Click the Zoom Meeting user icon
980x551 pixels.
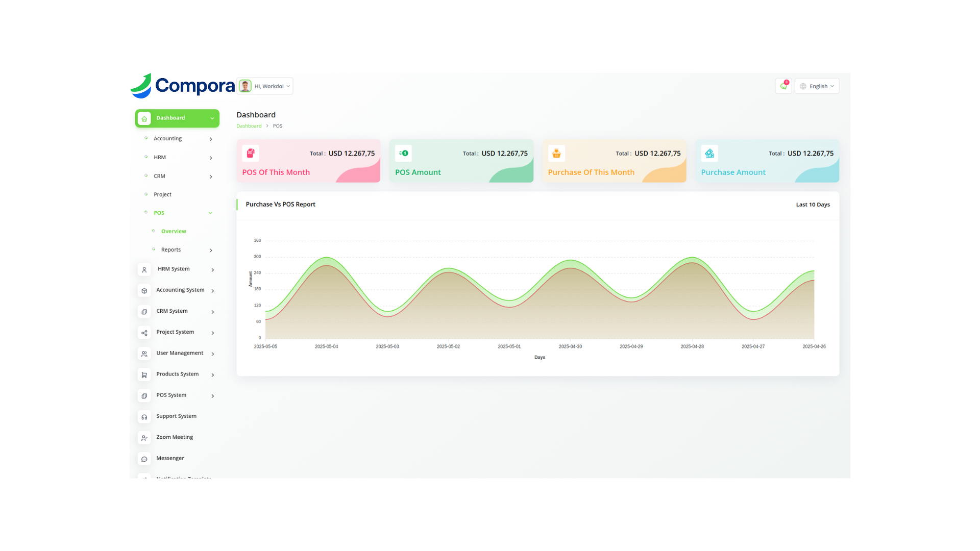point(144,438)
